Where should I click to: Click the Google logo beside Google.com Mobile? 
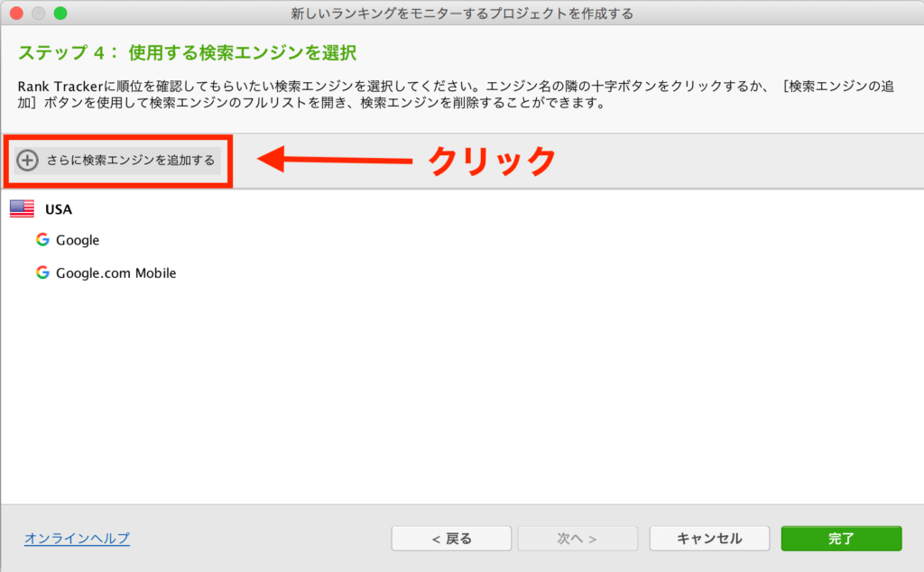(42, 272)
